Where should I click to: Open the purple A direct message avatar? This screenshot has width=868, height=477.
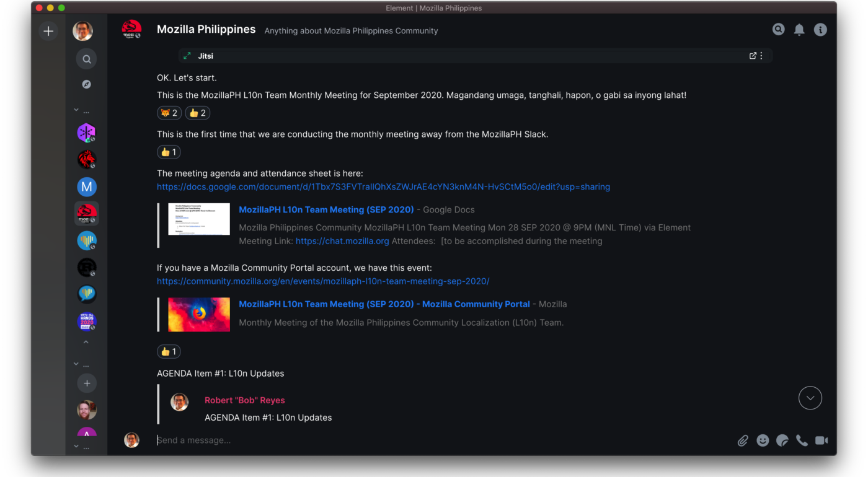click(x=87, y=432)
